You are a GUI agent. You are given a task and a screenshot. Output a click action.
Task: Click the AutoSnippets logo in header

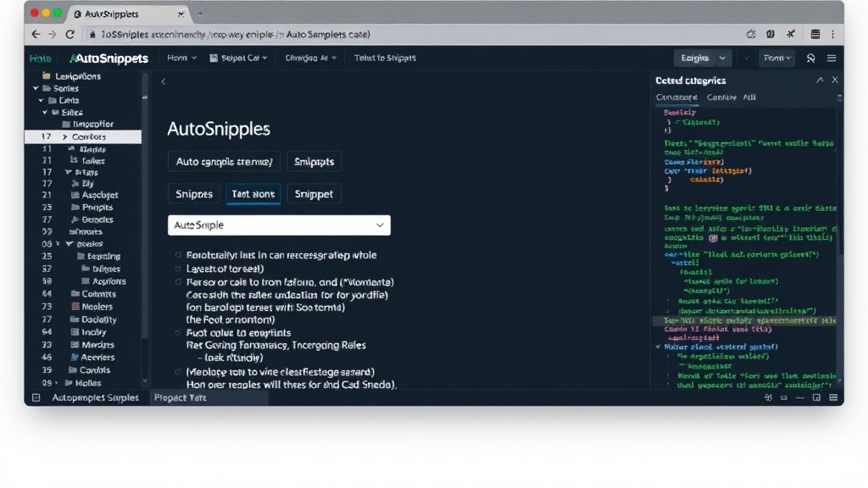(x=109, y=58)
